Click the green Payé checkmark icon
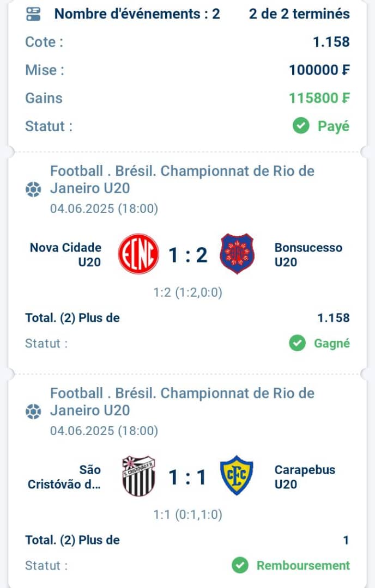Screen dimensions: 375x588 point(301,126)
